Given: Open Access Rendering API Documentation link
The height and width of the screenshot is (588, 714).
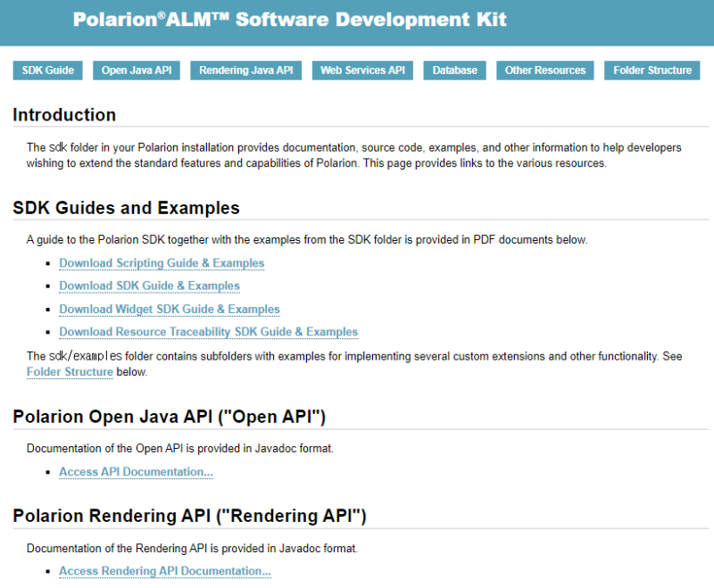Looking at the screenshot, I should (165, 571).
